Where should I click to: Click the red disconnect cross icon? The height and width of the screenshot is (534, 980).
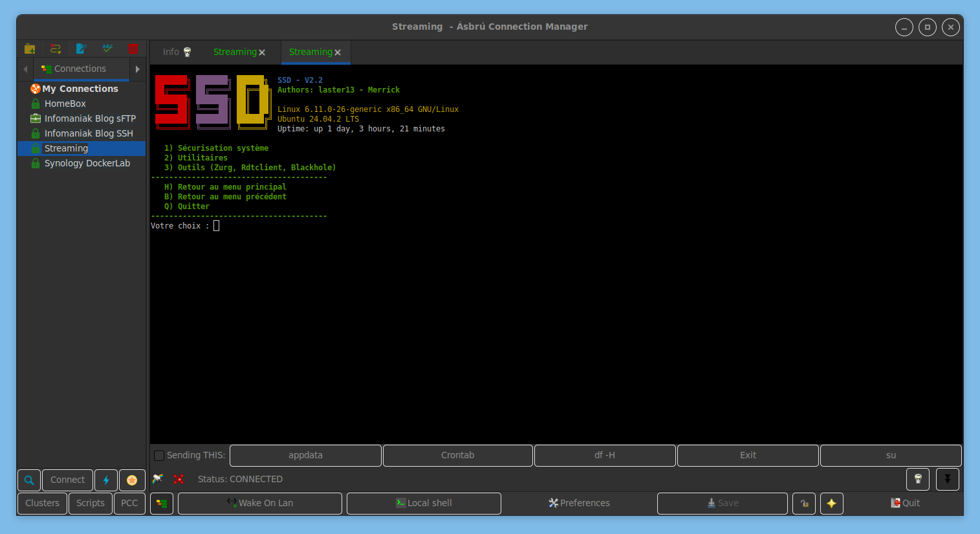(179, 479)
